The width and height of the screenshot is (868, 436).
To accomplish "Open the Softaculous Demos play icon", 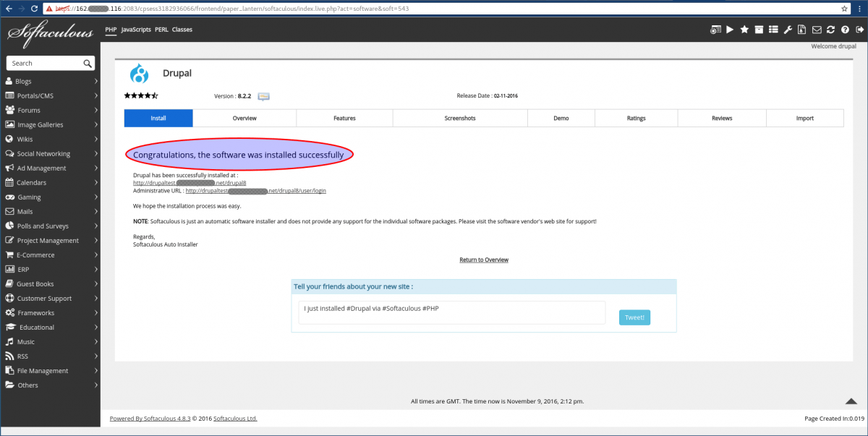I will pos(731,30).
